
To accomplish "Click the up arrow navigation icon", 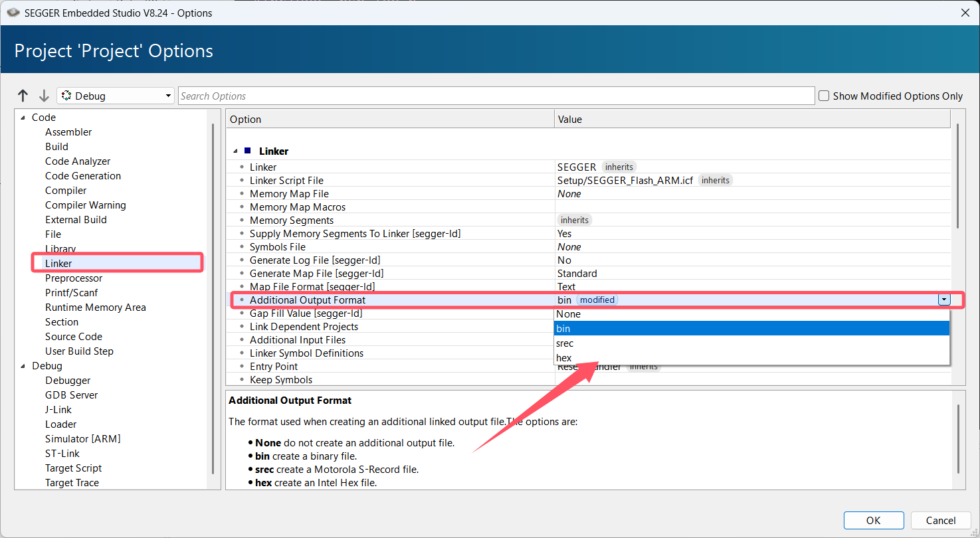I will pyautogui.click(x=23, y=96).
